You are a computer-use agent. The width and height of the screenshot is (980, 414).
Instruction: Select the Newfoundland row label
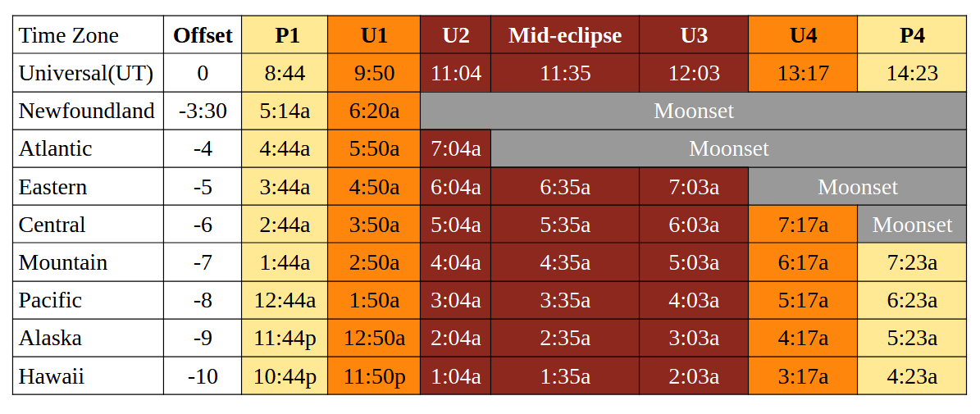coord(88,111)
